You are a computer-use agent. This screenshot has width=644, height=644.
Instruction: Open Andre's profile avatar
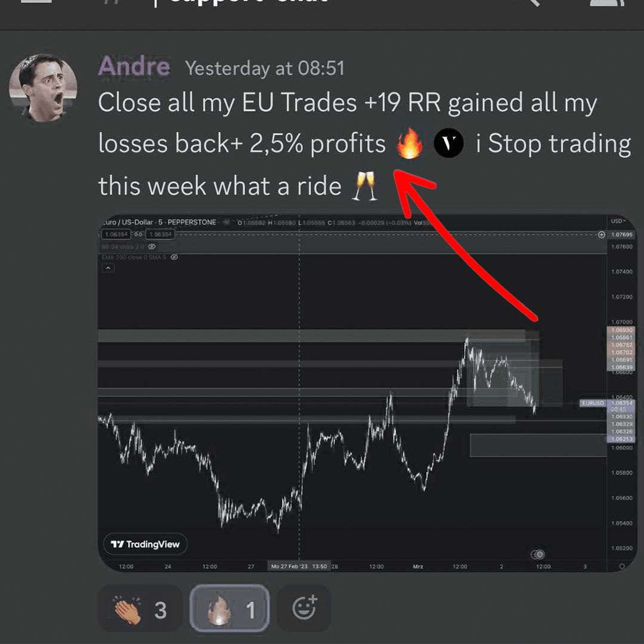click(43, 88)
